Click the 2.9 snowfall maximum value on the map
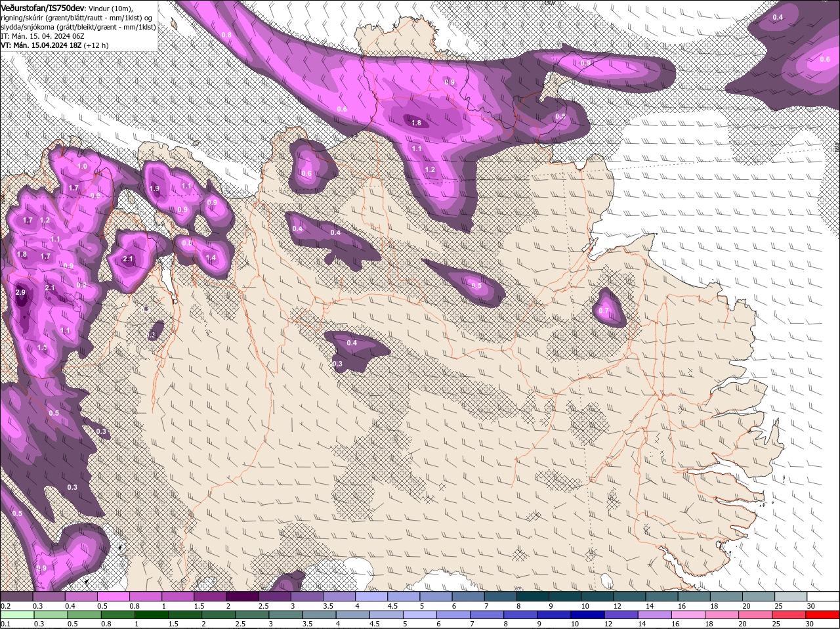 [20, 292]
